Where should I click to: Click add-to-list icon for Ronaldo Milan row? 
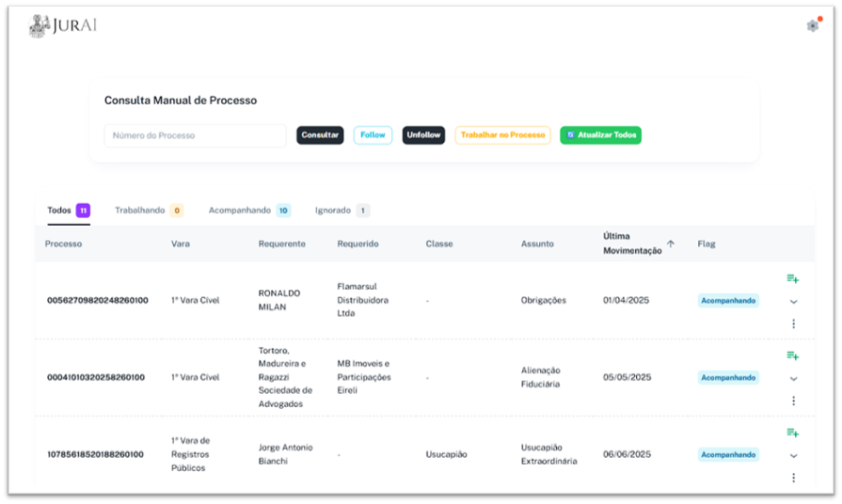click(793, 278)
